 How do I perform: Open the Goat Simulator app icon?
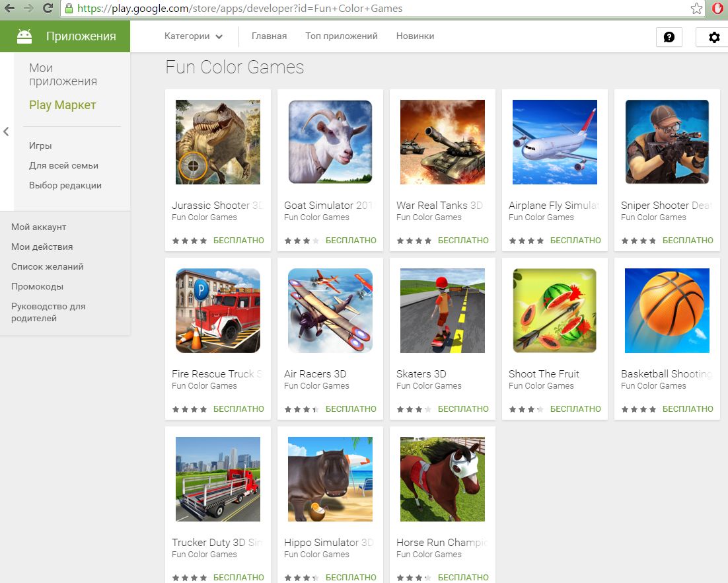[x=330, y=142]
